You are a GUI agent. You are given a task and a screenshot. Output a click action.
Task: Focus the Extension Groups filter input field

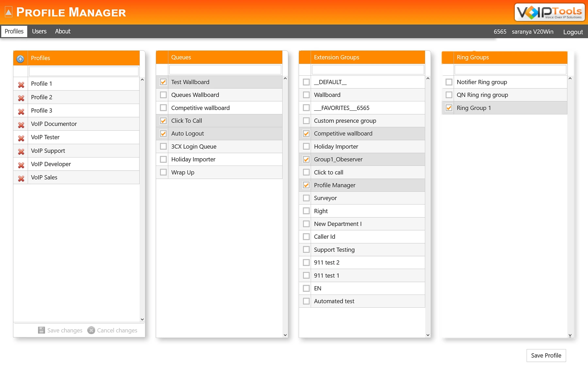[368, 70]
